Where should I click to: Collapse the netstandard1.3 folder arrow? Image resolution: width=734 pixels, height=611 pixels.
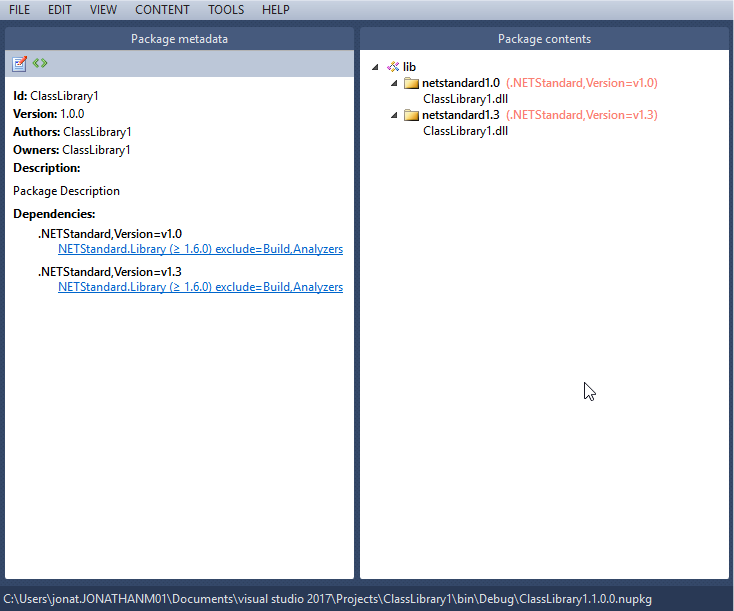point(394,115)
